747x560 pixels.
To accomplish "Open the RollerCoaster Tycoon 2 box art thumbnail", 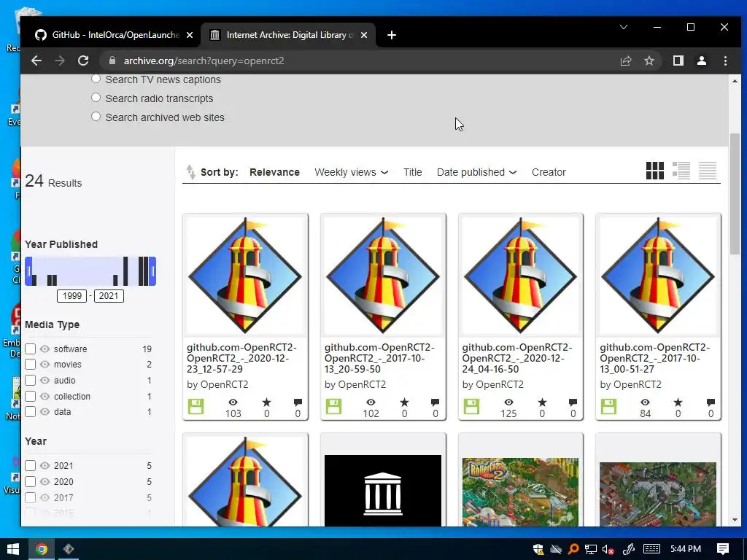I will (x=520, y=492).
